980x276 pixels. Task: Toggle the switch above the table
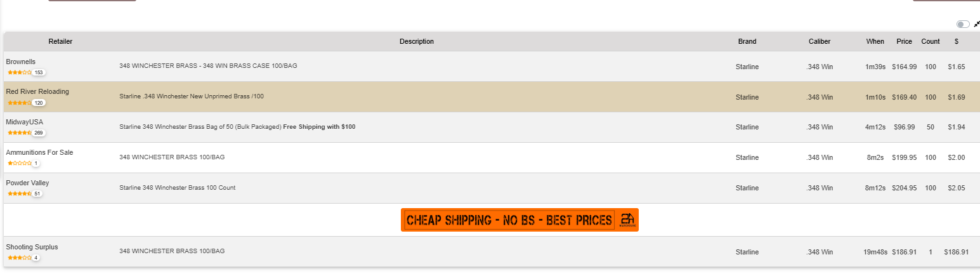(x=963, y=24)
